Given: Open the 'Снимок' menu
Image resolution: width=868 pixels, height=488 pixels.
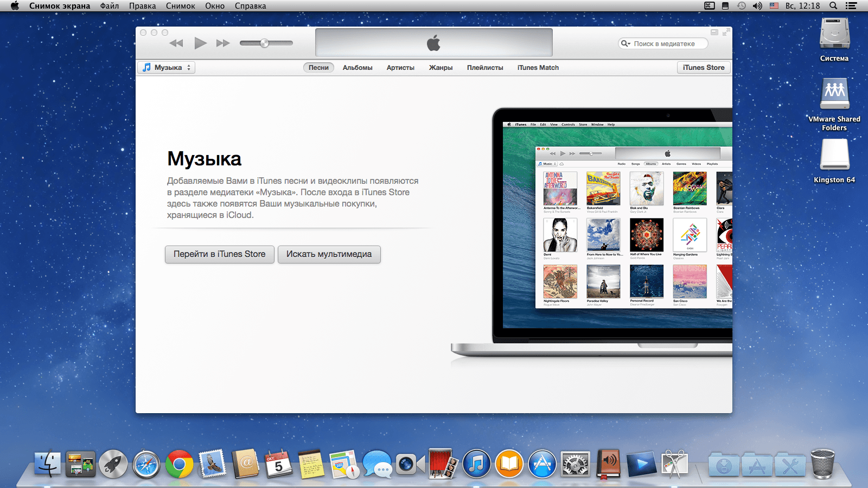Looking at the screenshot, I should point(181,6).
